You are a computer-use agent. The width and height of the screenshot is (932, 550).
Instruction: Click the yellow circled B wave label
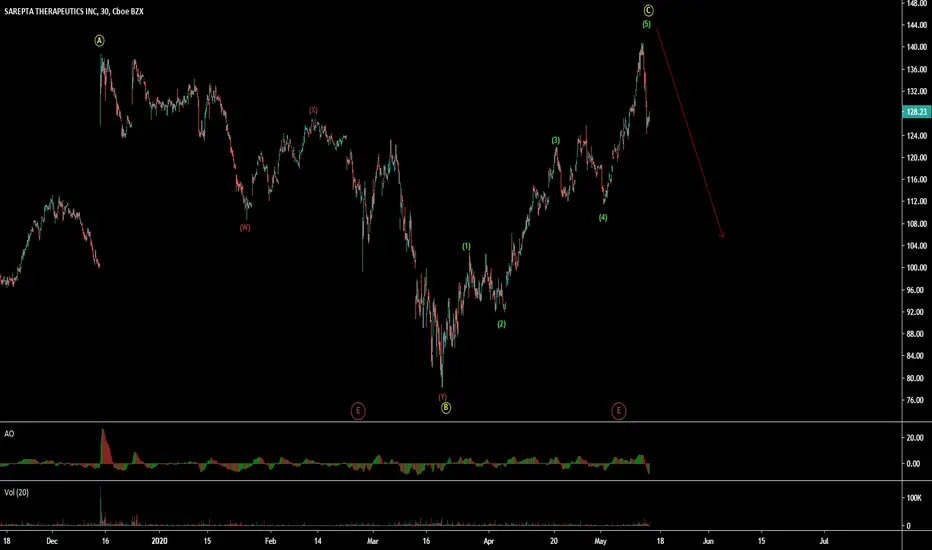tap(446, 408)
